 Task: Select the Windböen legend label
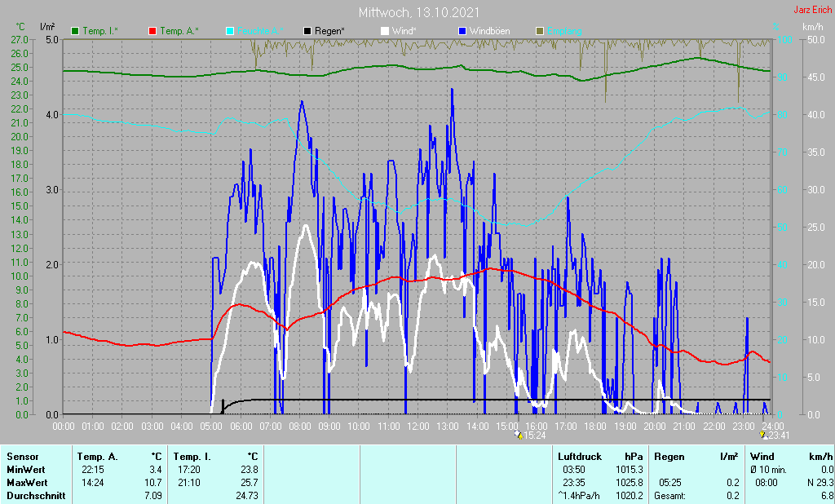[x=489, y=31]
